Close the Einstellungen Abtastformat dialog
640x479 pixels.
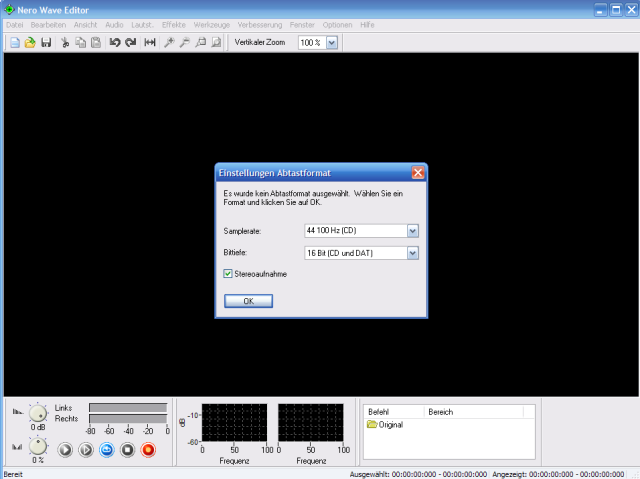coord(418,173)
